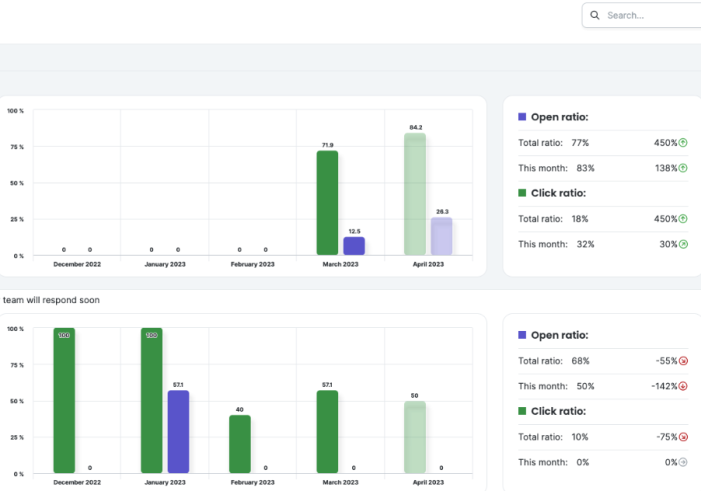Select the 40 green bar for February 2023

pyautogui.click(x=240, y=444)
